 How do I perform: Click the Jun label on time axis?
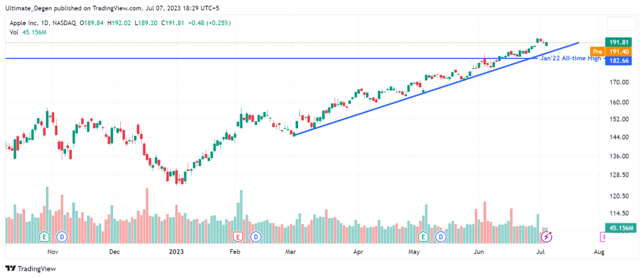click(478, 252)
